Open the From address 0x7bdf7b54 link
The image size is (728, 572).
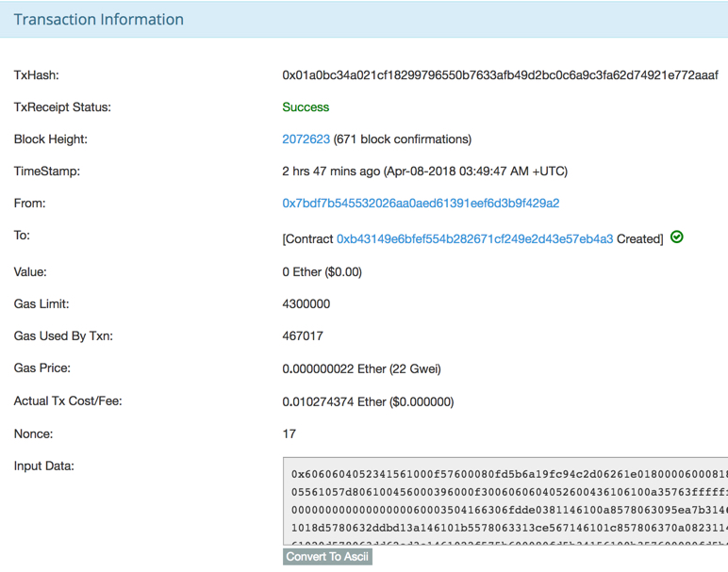pos(421,204)
